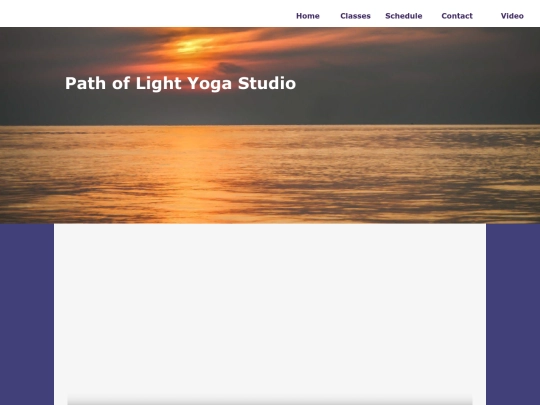Screen dimensions: 540x405
Task: Click blank white header area beside Home
Action: (145, 14)
